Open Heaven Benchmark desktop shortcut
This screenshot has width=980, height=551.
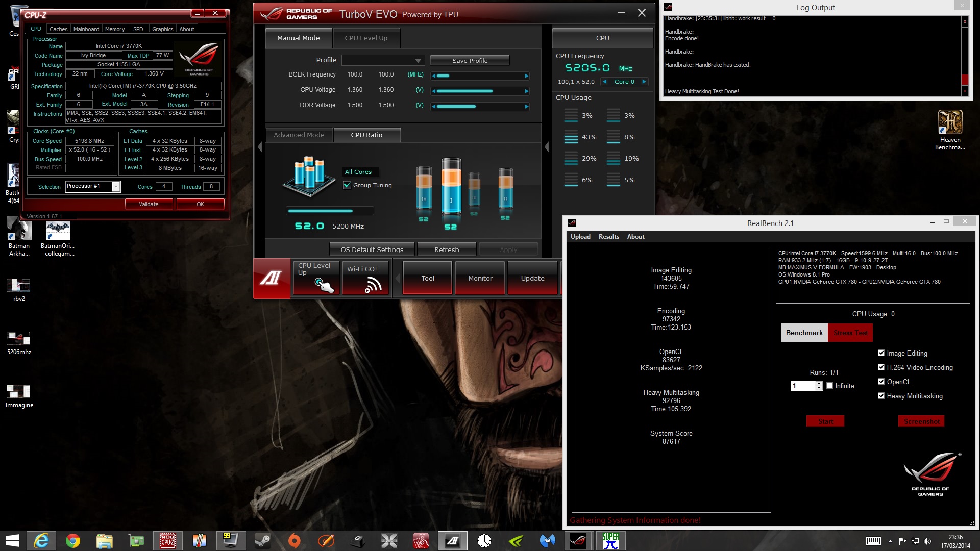coord(950,130)
